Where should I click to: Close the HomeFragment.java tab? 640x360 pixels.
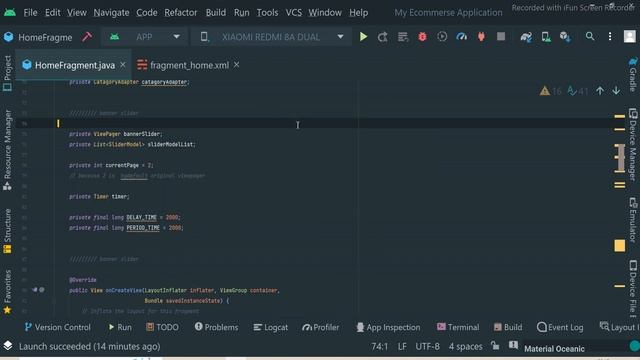[x=123, y=65]
